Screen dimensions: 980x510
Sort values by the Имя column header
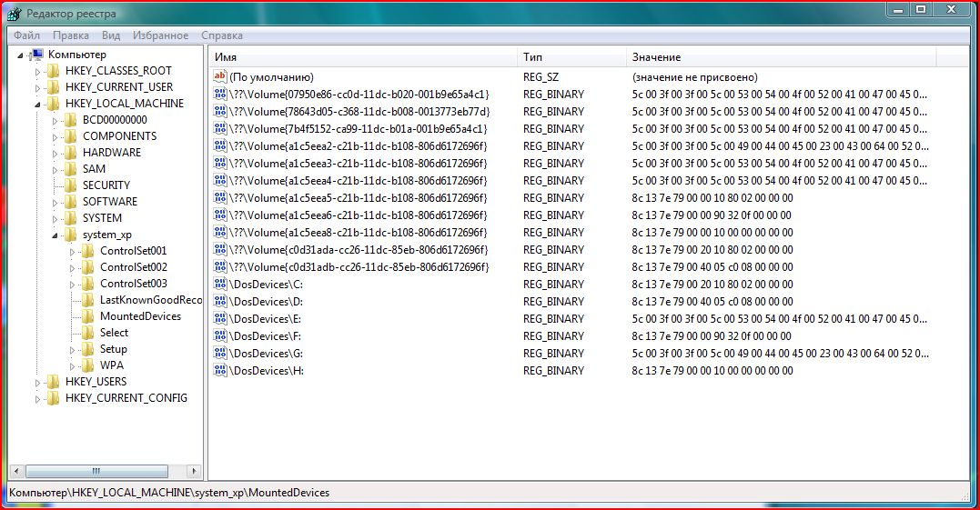coord(362,57)
